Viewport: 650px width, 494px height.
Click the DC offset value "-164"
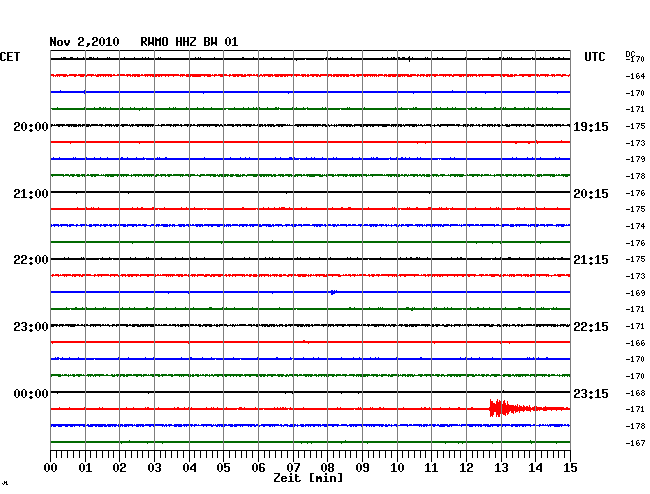tap(635, 76)
